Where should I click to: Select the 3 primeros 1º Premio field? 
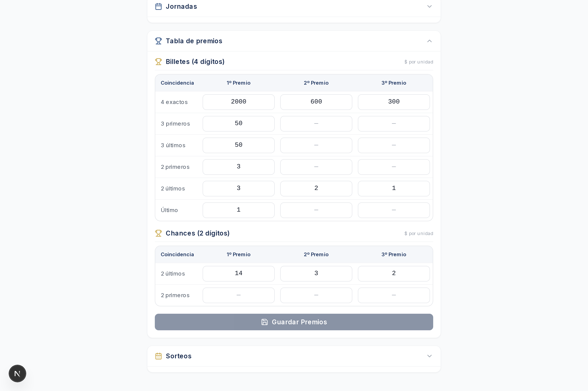(239, 124)
